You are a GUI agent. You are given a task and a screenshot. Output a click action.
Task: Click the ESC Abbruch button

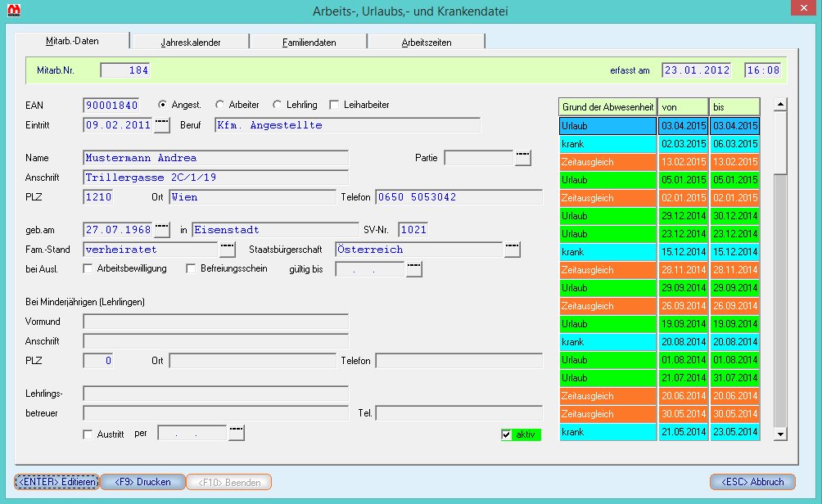pyautogui.click(x=752, y=482)
